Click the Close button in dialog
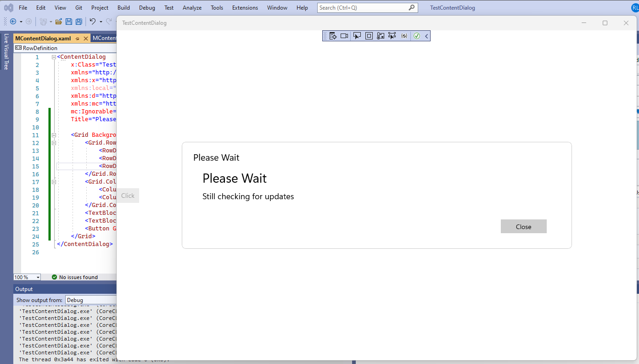The width and height of the screenshot is (639, 364). [x=523, y=226]
